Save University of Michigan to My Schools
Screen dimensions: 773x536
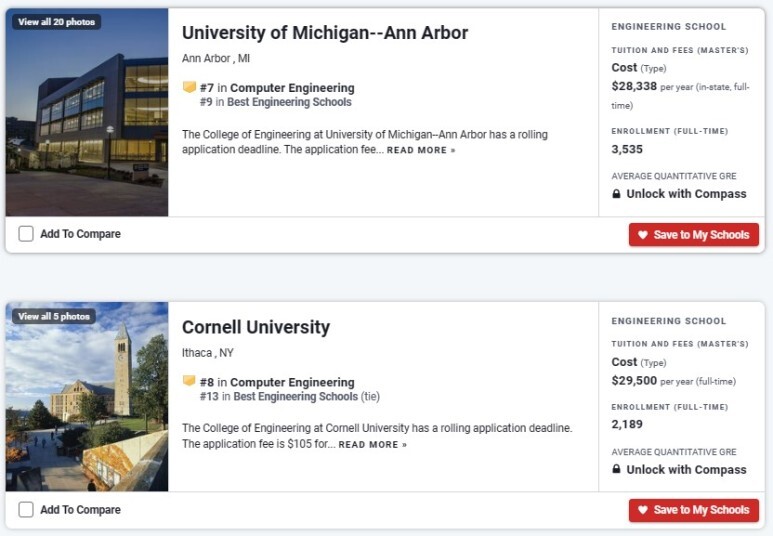694,235
